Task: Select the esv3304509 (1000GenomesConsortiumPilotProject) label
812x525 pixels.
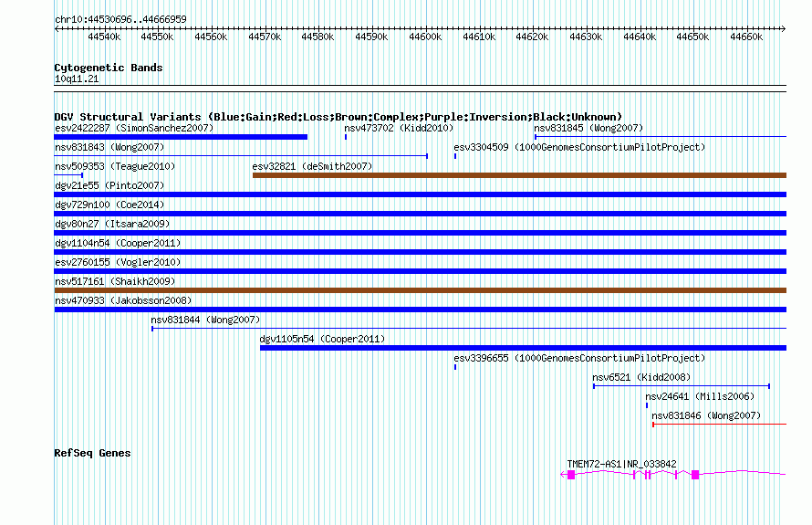Action: [579, 147]
